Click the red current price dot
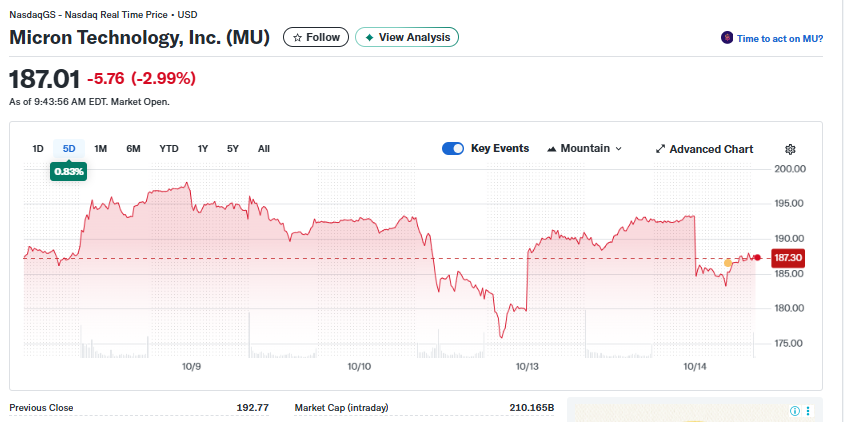844x422 pixels. pos(757,258)
